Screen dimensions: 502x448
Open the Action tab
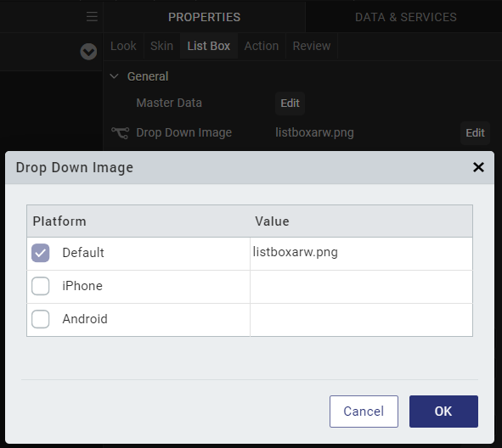coord(262,46)
